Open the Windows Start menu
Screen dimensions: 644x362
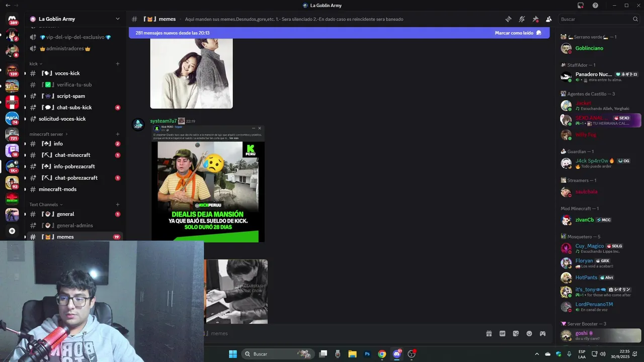coord(233,354)
